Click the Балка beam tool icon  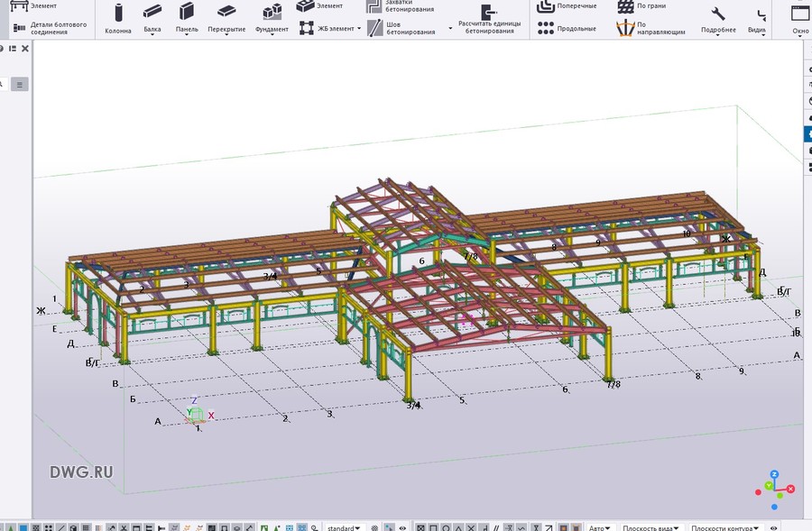tap(152, 13)
